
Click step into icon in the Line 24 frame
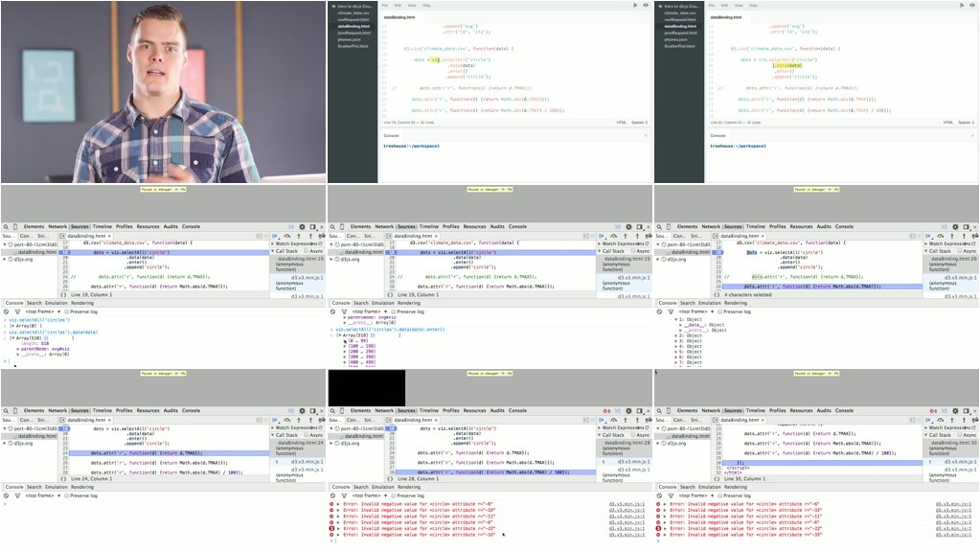coord(299,420)
